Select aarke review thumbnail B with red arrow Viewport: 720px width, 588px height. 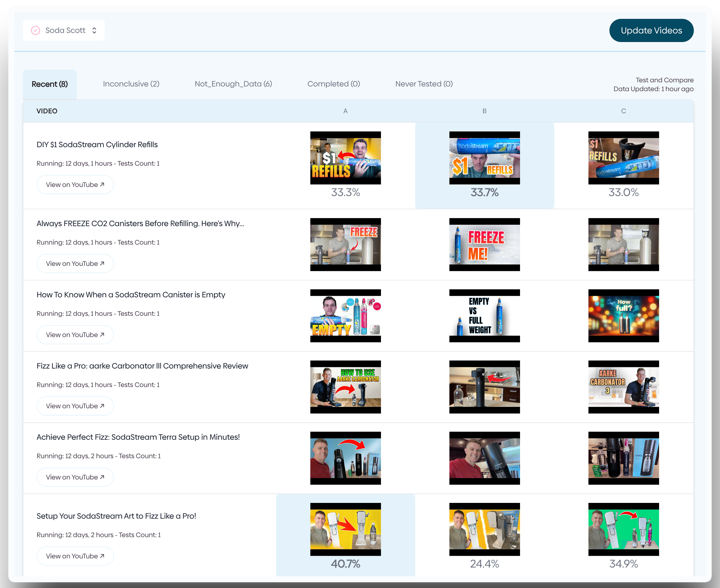[484, 387]
